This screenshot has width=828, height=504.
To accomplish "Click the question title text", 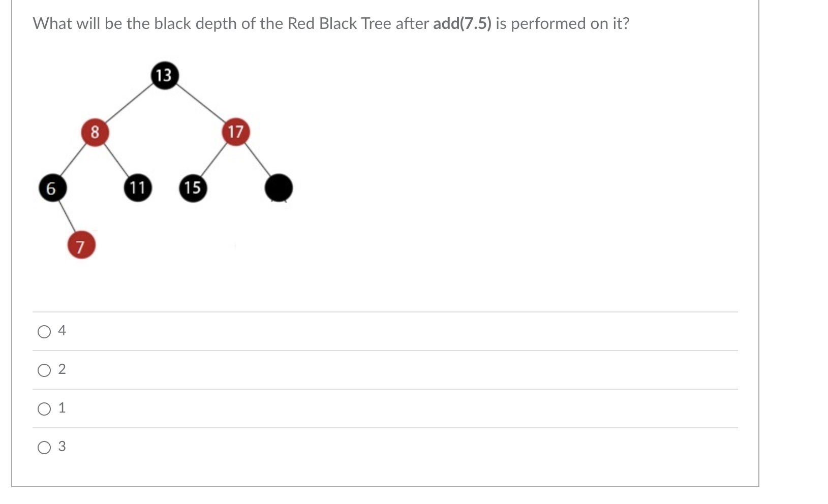I will [330, 23].
